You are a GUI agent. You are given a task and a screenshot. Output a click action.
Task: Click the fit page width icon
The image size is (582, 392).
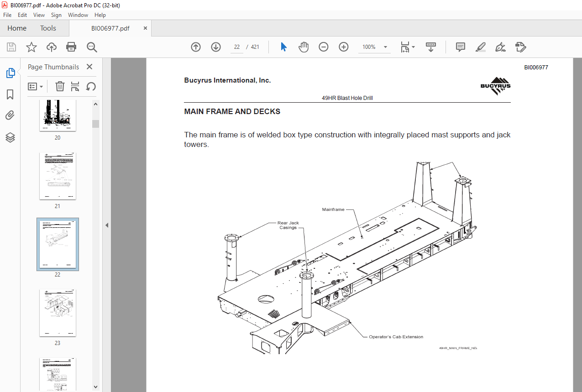tap(405, 47)
